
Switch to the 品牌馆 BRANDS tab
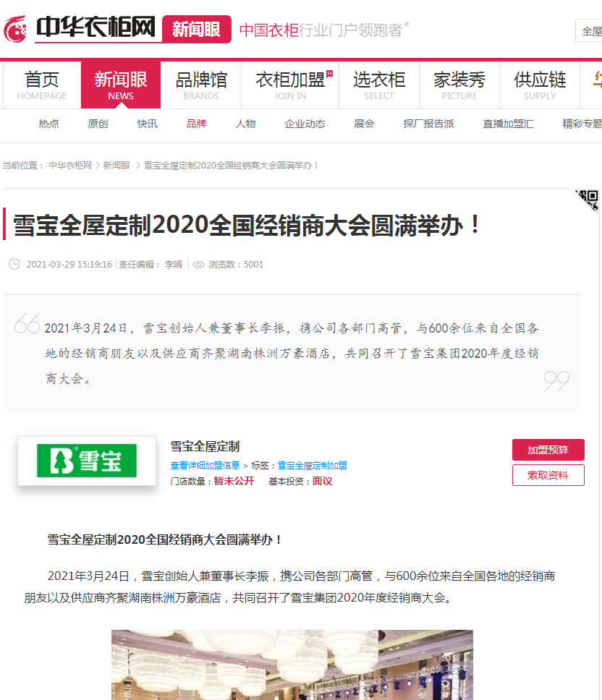click(x=201, y=85)
